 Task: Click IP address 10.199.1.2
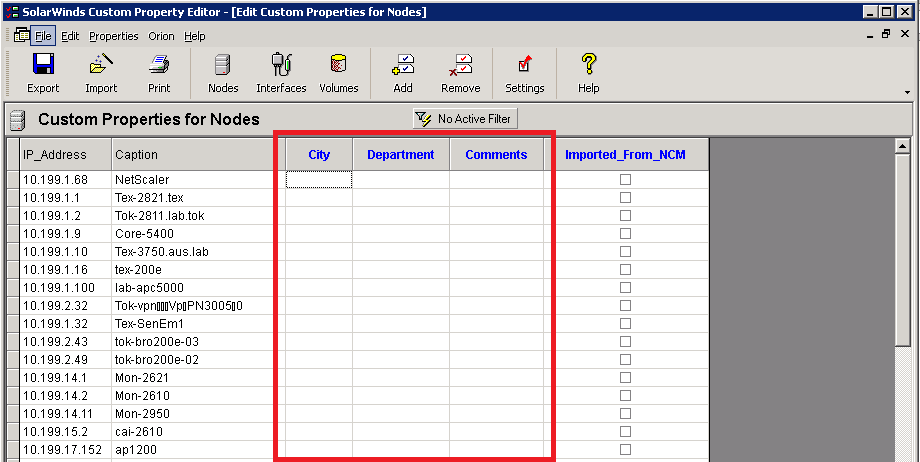click(52, 215)
